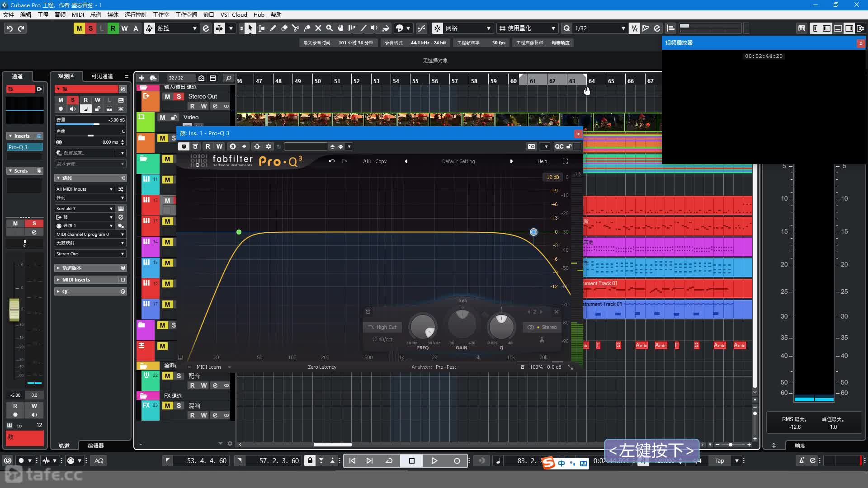Select the Glue tool
Viewport: 868px width, 488px height.
[307, 28]
